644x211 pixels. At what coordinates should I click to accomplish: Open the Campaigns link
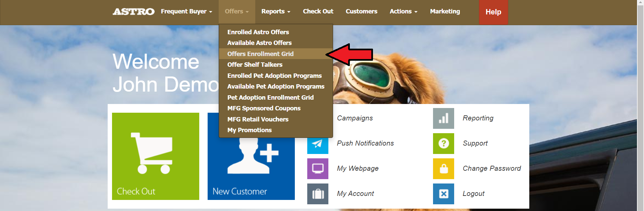click(355, 118)
